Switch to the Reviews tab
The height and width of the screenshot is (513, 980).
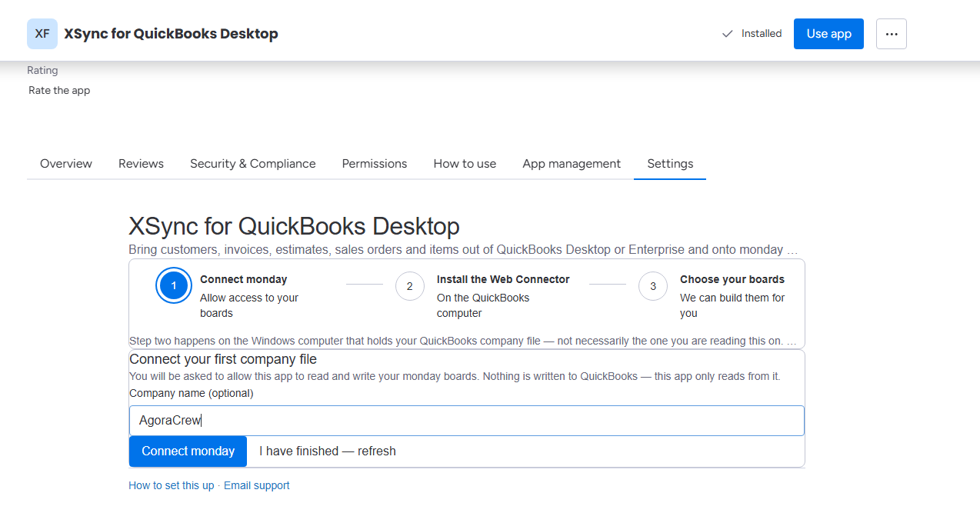tap(141, 164)
